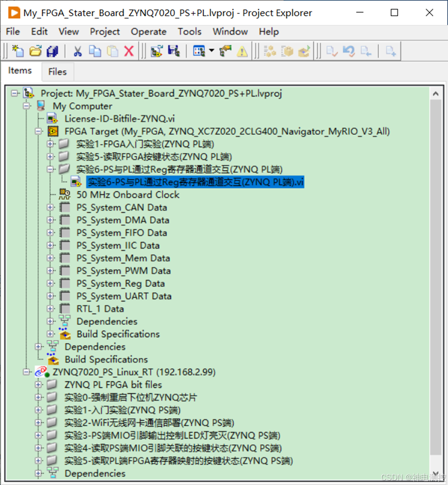This screenshot has height=485, width=448.
Task: Collapse the FPGA Target node
Action: pyautogui.click(x=38, y=131)
